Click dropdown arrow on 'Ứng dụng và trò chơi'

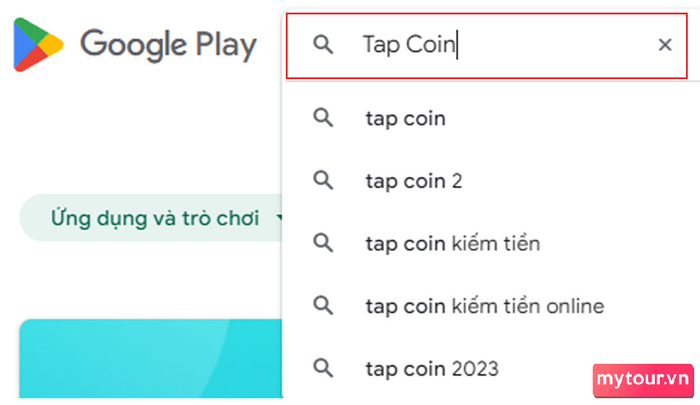click(279, 218)
